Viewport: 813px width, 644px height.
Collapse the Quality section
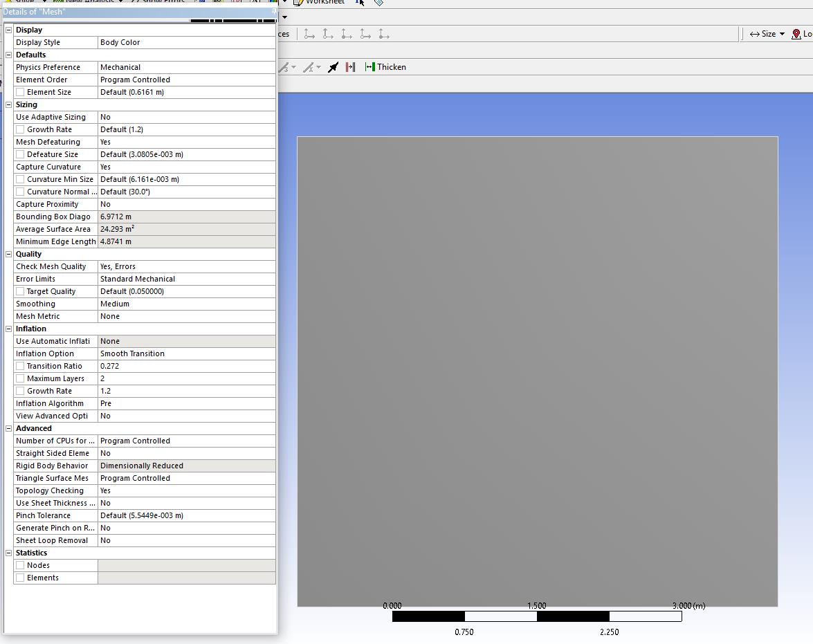click(x=8, y=254)
